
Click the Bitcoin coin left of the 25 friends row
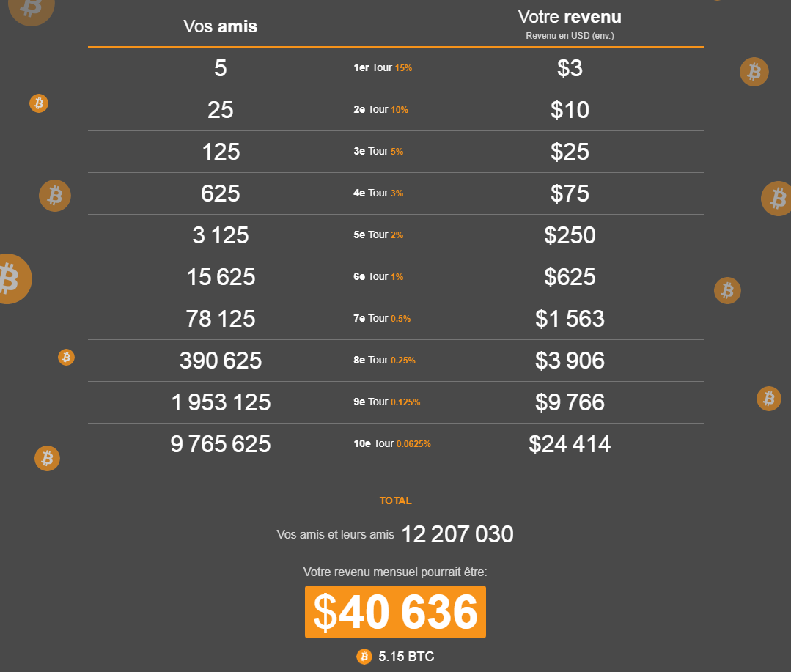[x=39, y=103]
